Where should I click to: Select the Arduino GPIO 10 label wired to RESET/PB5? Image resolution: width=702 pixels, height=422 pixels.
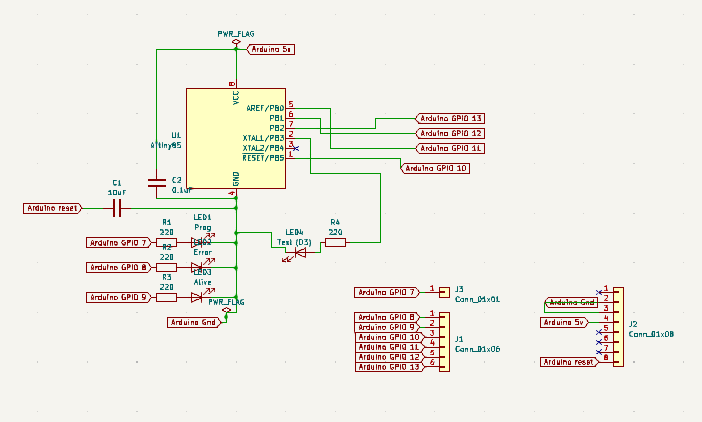point(435,168)
